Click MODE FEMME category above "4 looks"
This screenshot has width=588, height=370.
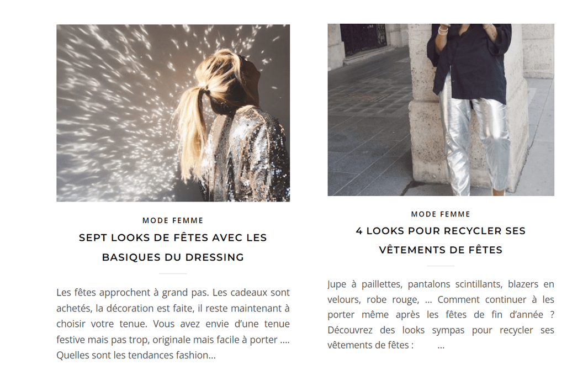(x=441, y=214)
